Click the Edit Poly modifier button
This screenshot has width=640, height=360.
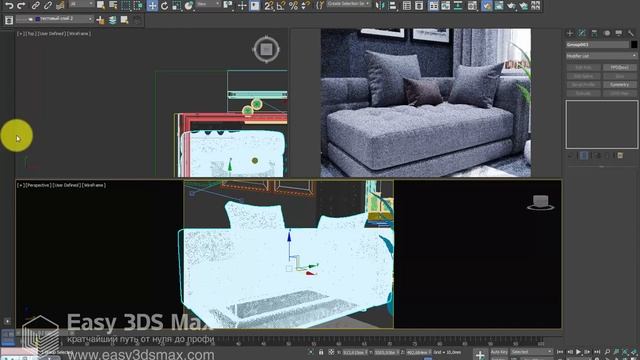[584, 67]
